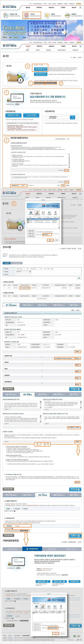The width and height of the screenshot is (84, 644).
Task: Confirm with 확인 in the login certificate dialog
Action: (x=50, y=240)
